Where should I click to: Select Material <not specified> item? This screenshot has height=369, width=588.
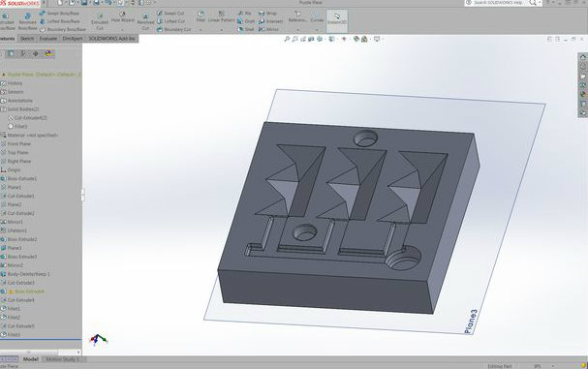[x=30, y=135]
